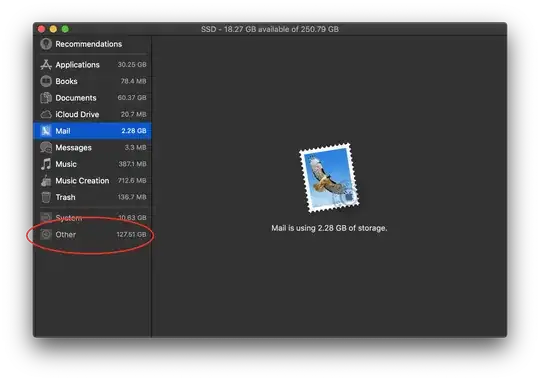Minimize the window with yellow button
This screenshot has height=381, width=540.
[x=53, y=29]
